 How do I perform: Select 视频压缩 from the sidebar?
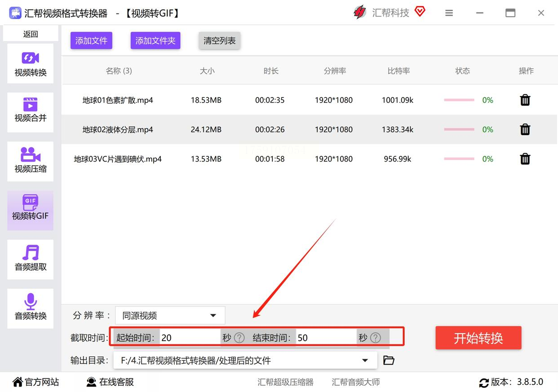click(31, 160)
